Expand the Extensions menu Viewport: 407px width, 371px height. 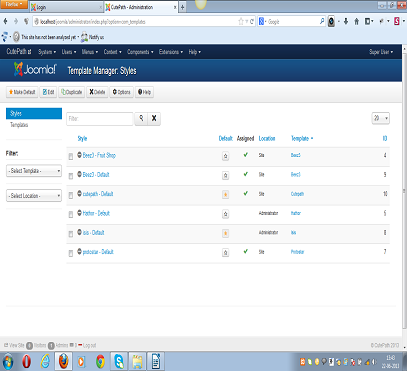tap(171, 52)
